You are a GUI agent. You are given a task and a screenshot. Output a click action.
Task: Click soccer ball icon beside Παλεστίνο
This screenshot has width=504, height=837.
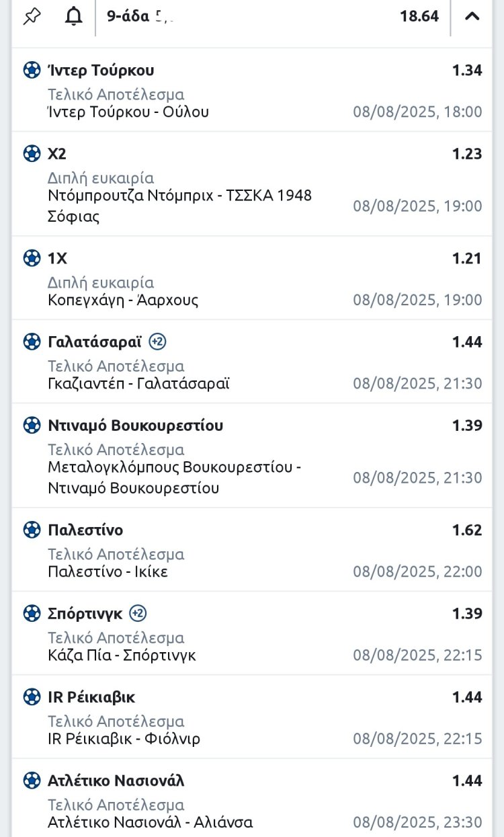(32, 530)
